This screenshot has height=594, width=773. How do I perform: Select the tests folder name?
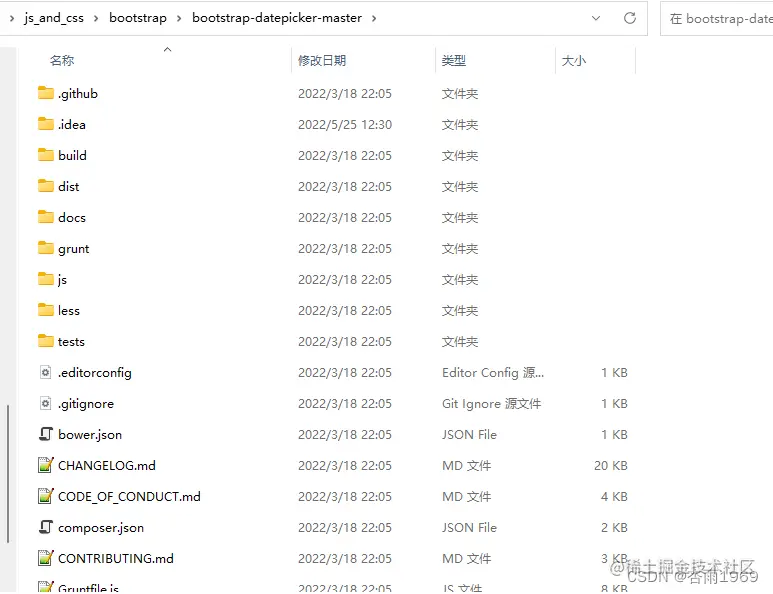click(71, 342)
